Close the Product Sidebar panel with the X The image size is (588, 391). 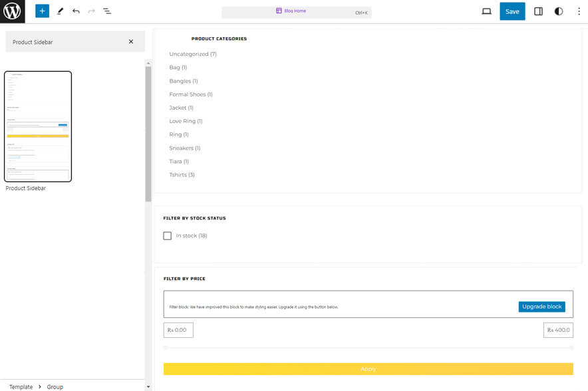(x=132, y=41)
